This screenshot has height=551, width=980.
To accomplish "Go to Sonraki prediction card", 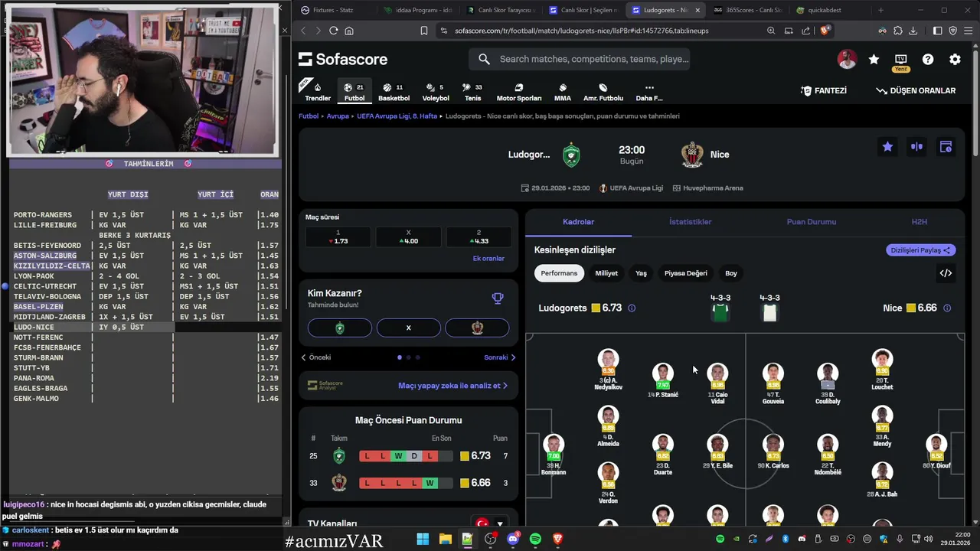I will [500, 357].
